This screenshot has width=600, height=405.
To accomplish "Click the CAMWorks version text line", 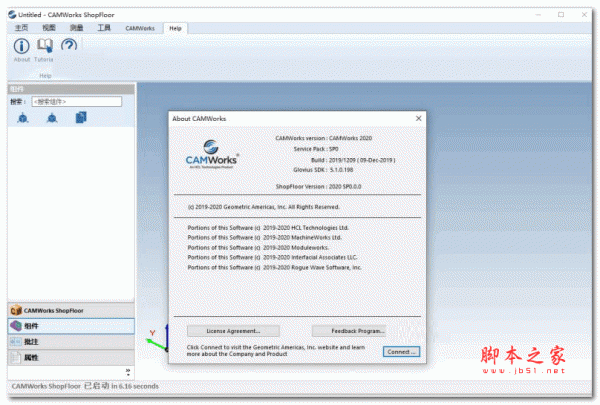I will 323,138.
